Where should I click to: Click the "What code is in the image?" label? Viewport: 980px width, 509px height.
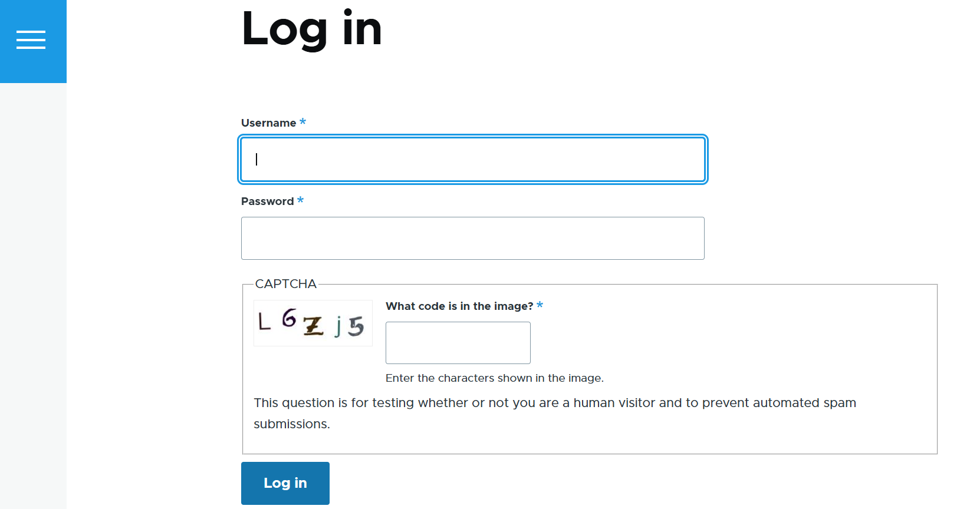coord(459,306)
